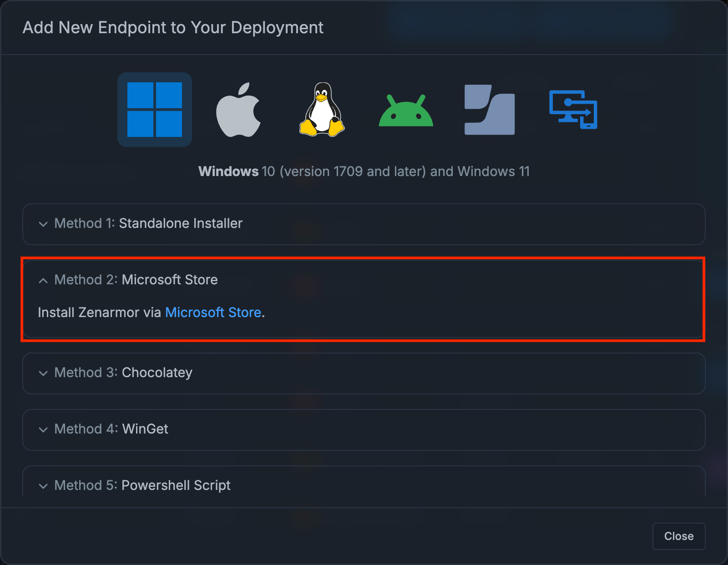Select the remote deployment devices icon
728x565 pixels.
pos(573,110)
